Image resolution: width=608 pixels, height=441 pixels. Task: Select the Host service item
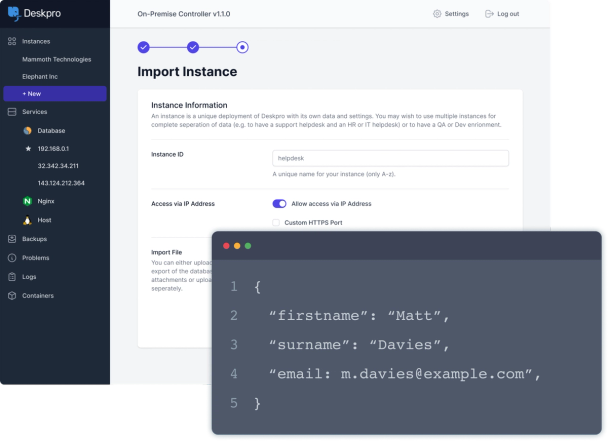coord(44,220)
